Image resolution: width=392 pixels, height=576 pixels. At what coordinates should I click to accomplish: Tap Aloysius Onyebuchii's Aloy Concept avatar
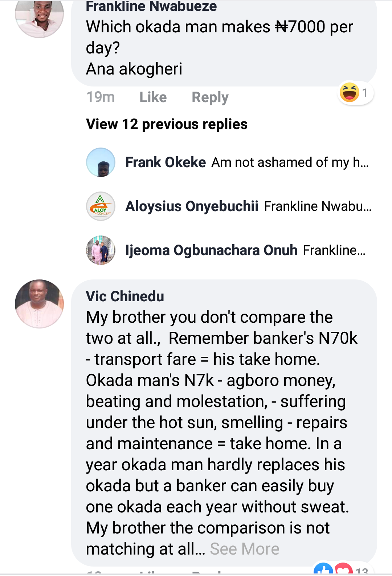[x=101, y=206]
